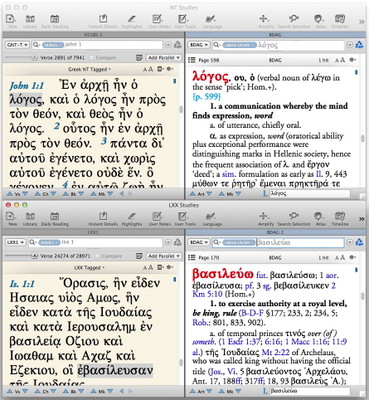
Task: Open Atlas in LXX Studies toolbar
Action: pyautogui.click(x=320, y=219)
